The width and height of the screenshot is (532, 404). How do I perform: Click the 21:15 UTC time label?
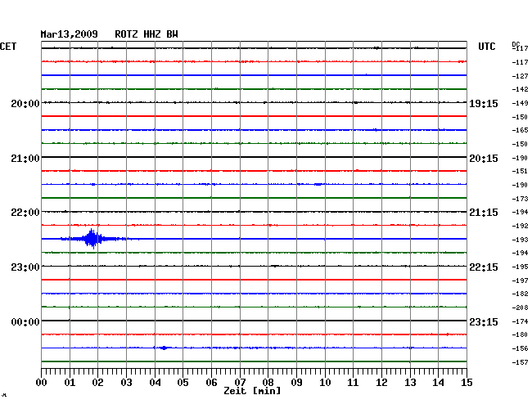pyautogui.click(x=484, y=213)
